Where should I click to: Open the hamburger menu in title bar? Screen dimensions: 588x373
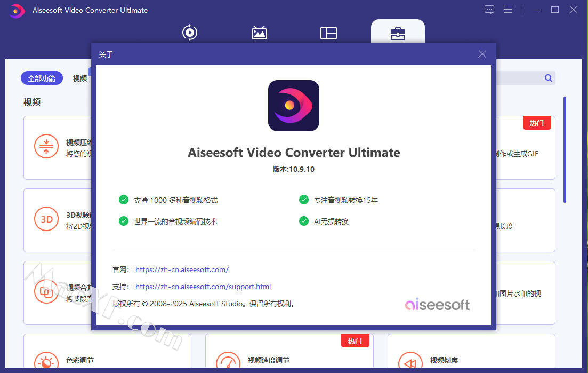(x=508, y=10)
